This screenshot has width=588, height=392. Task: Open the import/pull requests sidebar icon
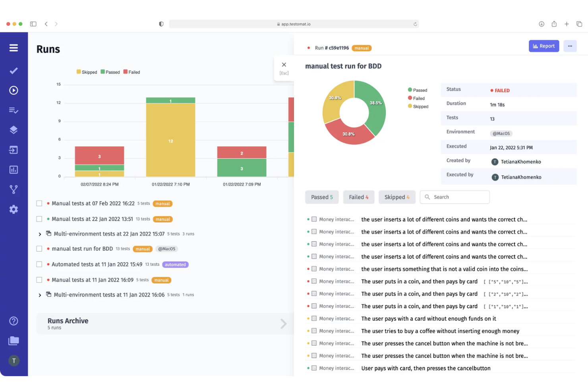click(14, 150)
